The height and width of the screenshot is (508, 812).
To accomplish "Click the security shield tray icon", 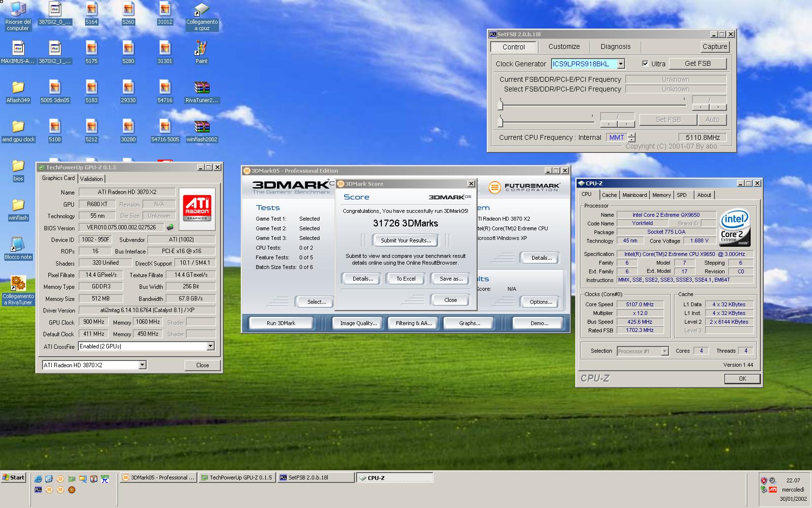I will coord(764,480).
